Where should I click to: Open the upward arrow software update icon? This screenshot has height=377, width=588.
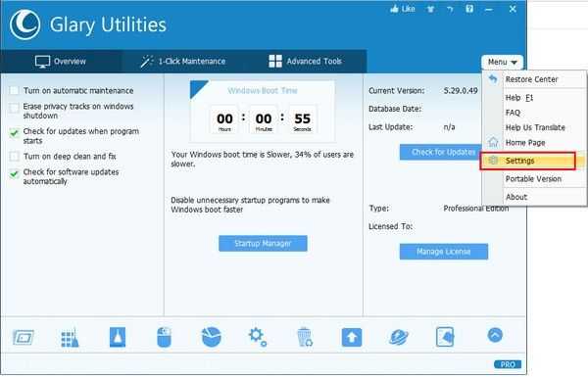tap(352, 337)
